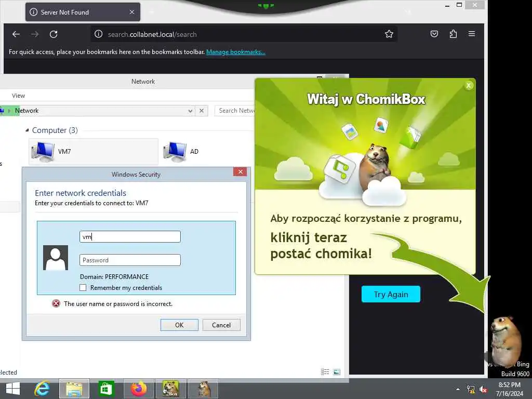Image resolution: width=532 pixels, height=399 pixels.
Task: Open the View menu in Network window
Action: pos(18,96)
